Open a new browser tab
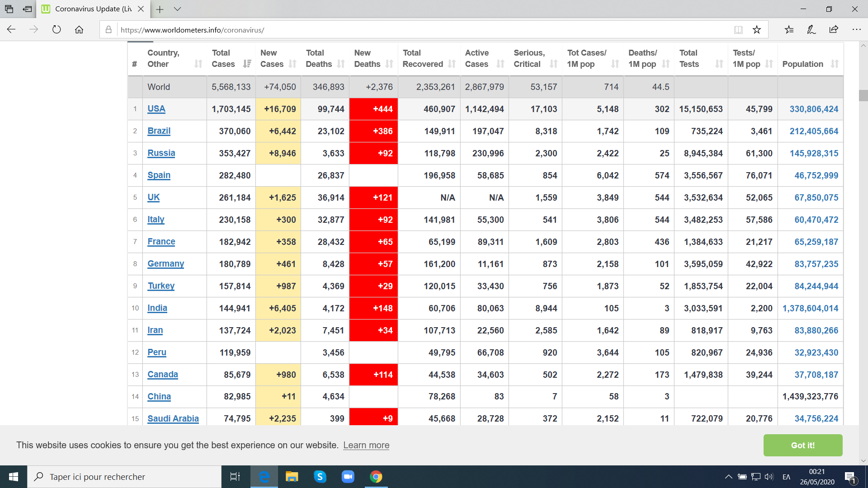The image size is (868, 488). (160, 9)
